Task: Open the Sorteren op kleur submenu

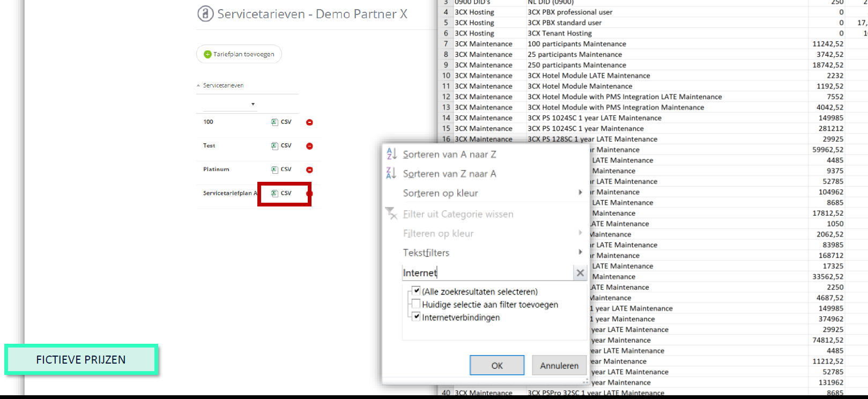Action: click(440, 193)
